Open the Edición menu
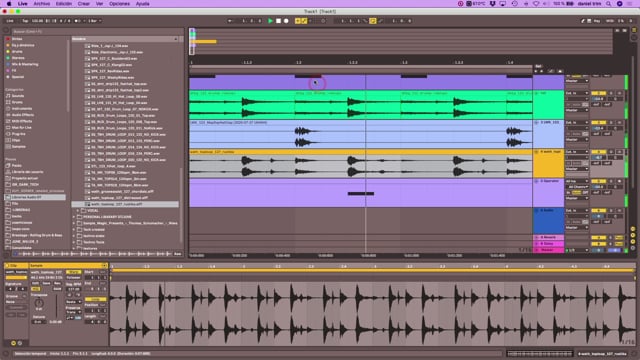 click(x=64, y=4)
